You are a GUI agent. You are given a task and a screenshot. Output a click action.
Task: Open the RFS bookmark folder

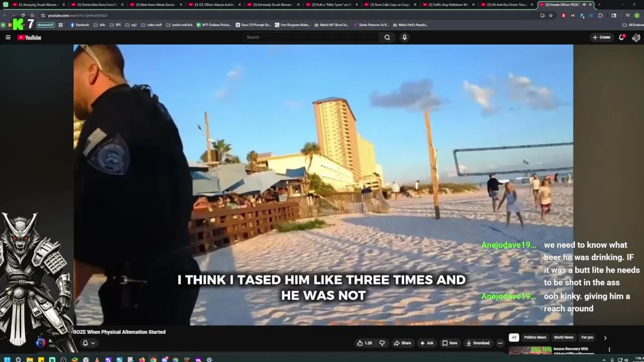pyautogui.click(x=115, y=25)
